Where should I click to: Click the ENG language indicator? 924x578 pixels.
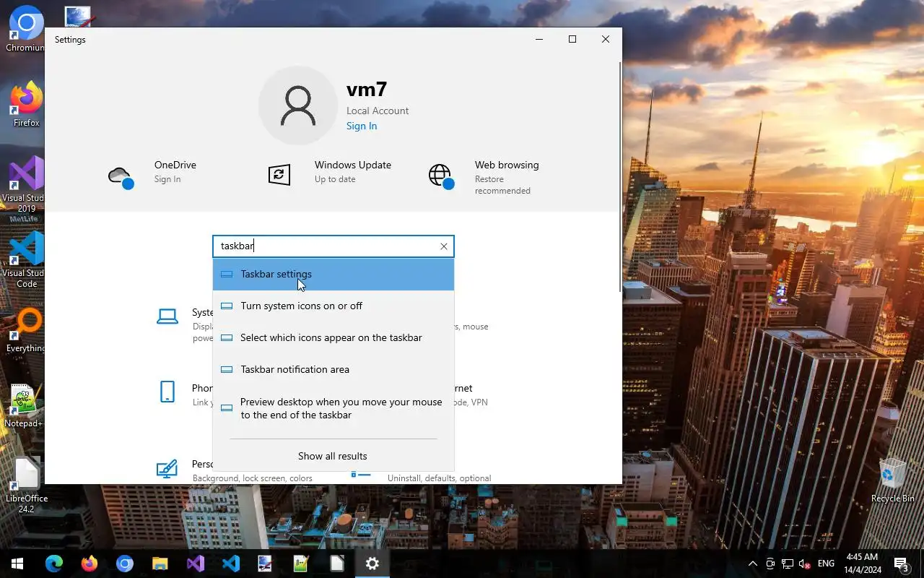(826, 564)
